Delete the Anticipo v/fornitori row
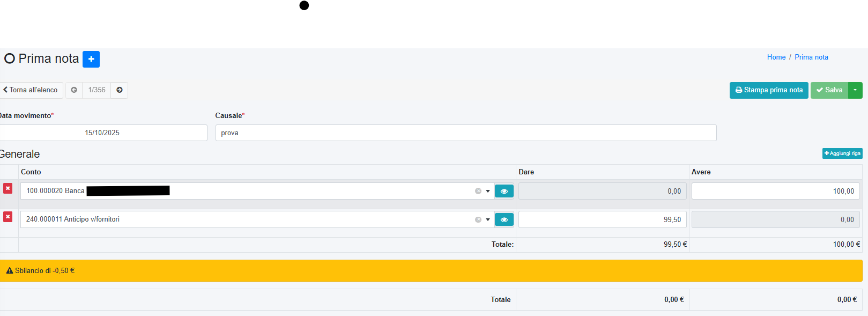The width and height of the screenshot is (868, 316). point(8,217)
